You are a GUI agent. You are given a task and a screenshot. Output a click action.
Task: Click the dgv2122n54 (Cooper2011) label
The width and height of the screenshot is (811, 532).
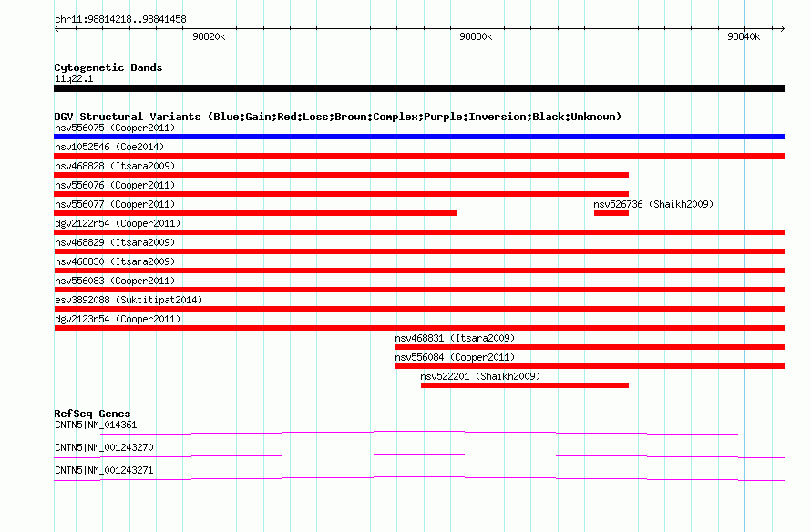point(118,223)
